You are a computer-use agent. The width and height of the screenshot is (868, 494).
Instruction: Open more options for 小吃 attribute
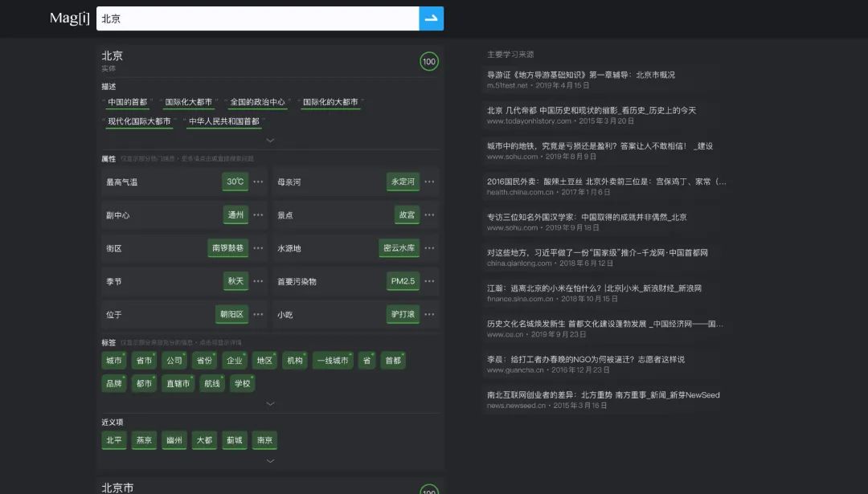click(429, 313)
